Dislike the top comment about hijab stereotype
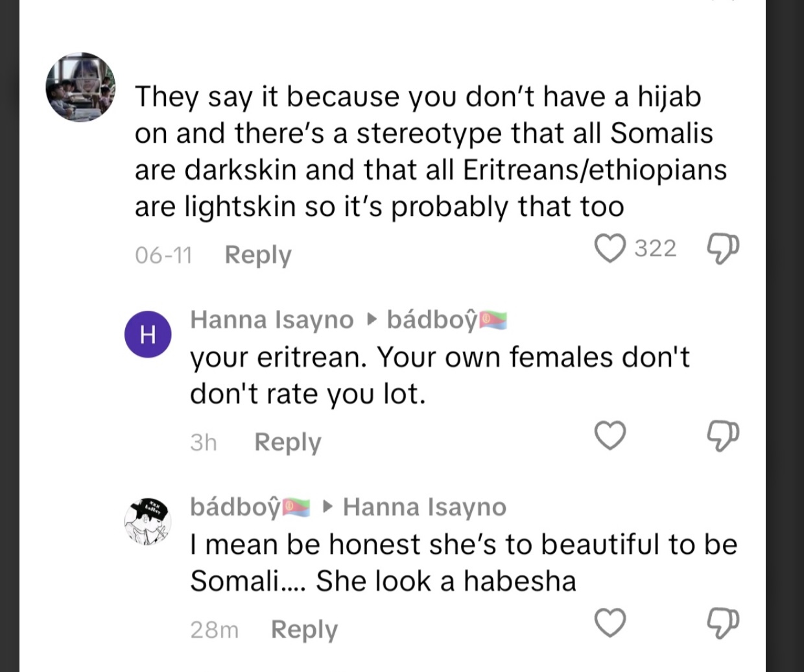The height and width of the screenshot is (672, 804). (x=722, y=248)
